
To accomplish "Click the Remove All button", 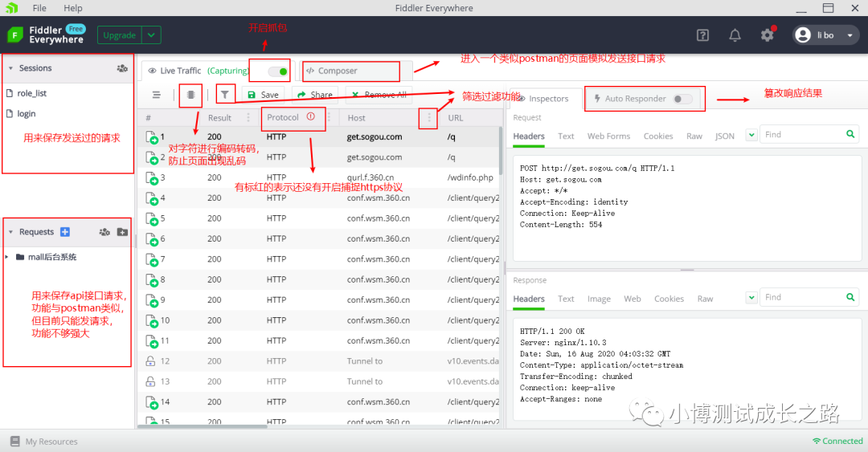I will 379,95.
